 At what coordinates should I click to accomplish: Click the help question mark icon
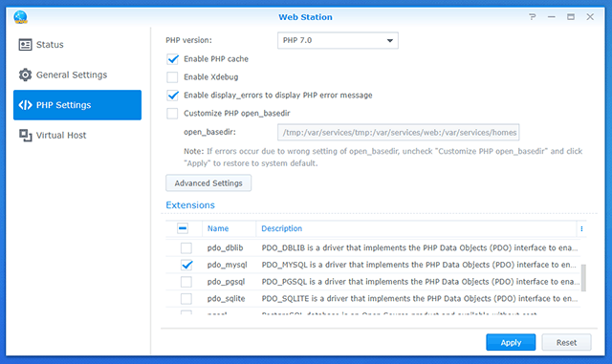[533, 17]
